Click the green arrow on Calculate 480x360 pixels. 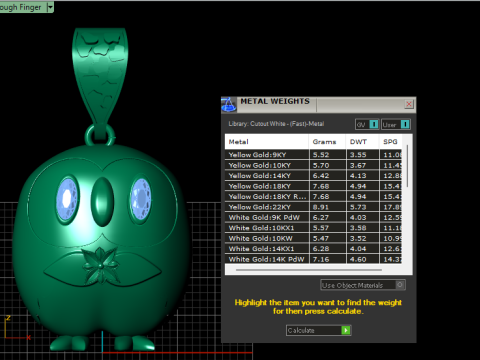tap(346, 330)
